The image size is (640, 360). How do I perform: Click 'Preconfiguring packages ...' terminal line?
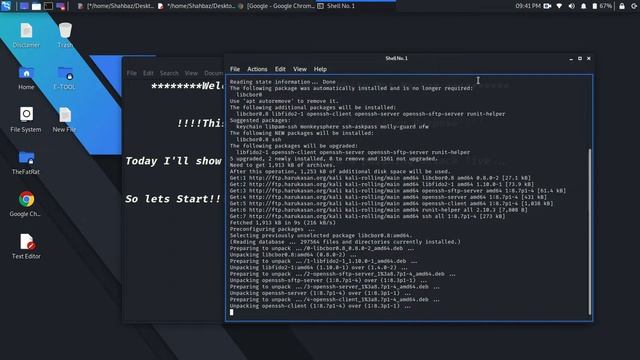(x=272, y=229)
